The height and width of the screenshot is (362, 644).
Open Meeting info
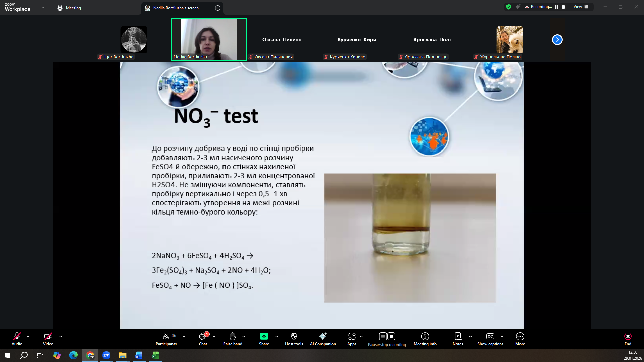[x=425, y=339]
